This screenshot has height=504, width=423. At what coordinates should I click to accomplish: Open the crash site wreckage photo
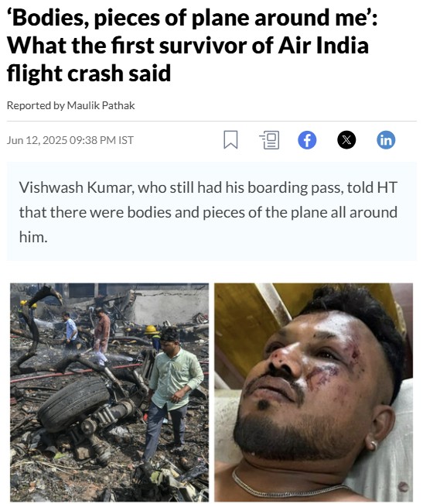[x=110, y=393]
